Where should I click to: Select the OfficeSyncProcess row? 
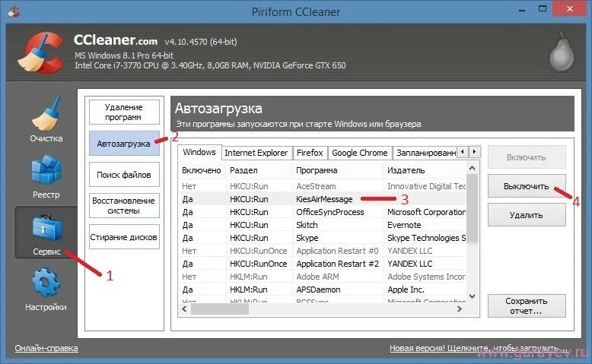(322, 212)
